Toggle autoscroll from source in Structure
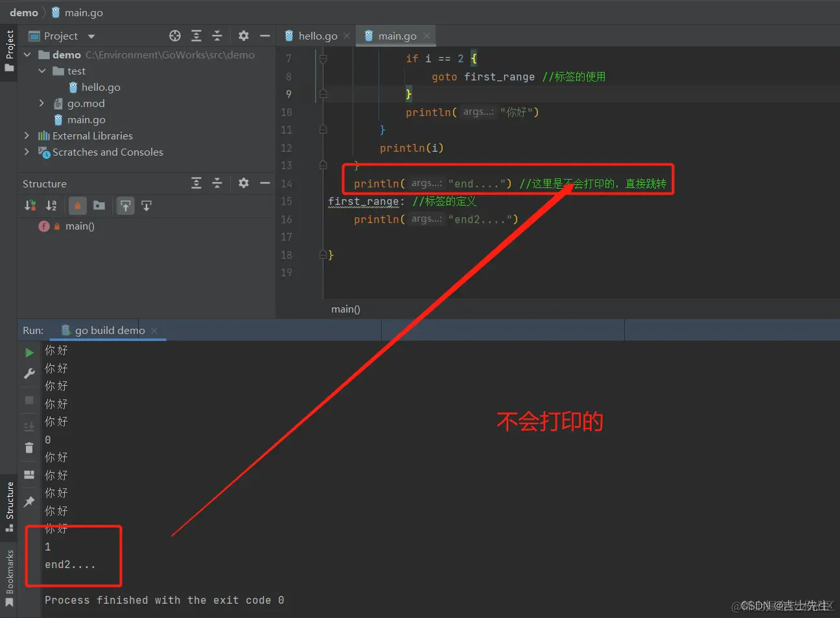Image resolution: width=840 pixels, height=618 pixels. 146,206
